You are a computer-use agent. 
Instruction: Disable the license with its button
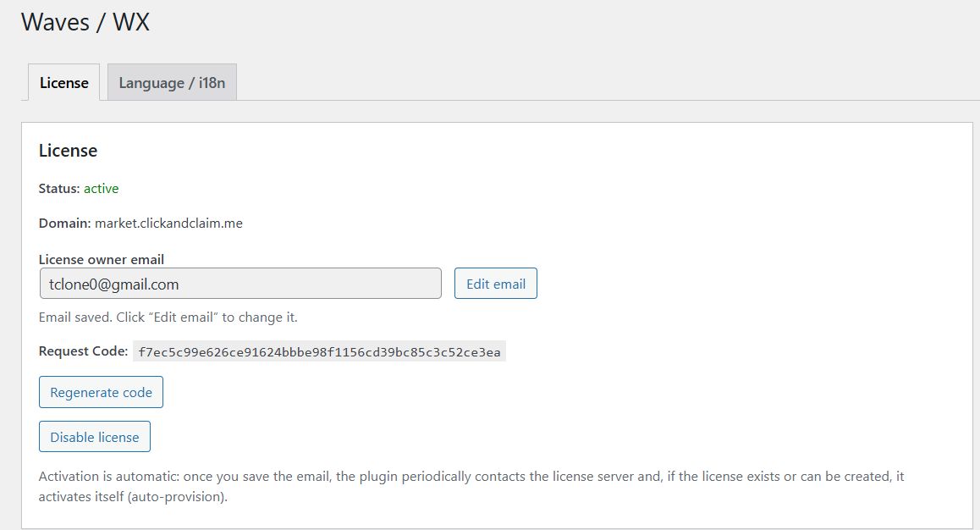click(x=95, y=437)
